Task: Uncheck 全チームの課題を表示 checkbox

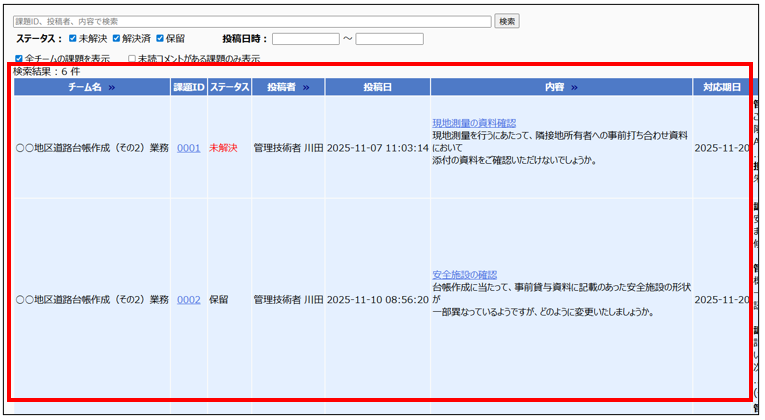Action: [x=19, y=59]
